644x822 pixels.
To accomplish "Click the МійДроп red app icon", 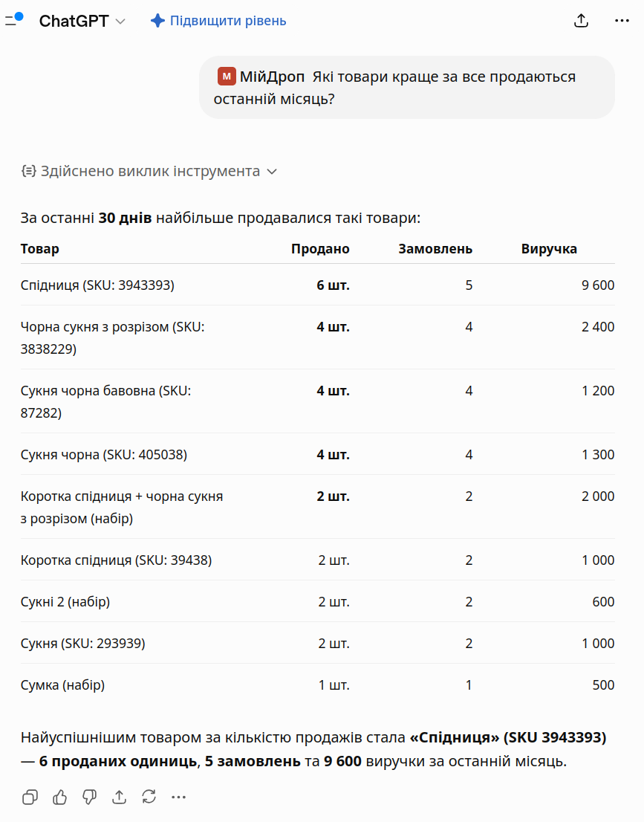I will click(227, 76).
